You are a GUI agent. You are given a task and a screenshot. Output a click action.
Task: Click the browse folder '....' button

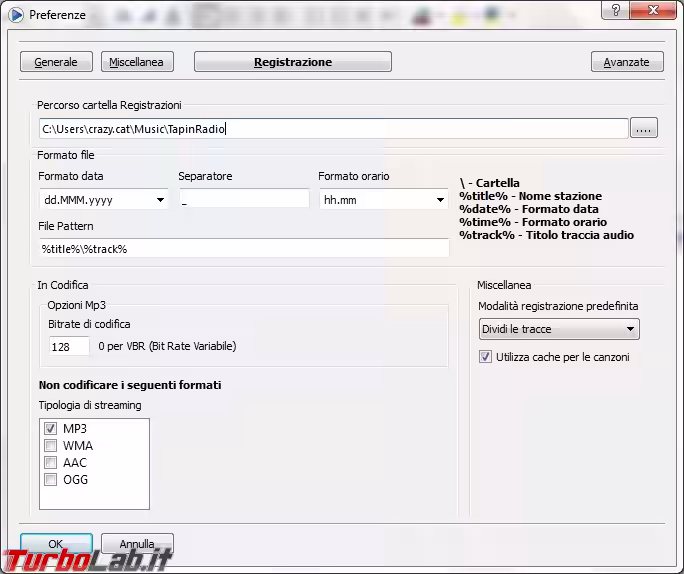click(x=644, y=128)
